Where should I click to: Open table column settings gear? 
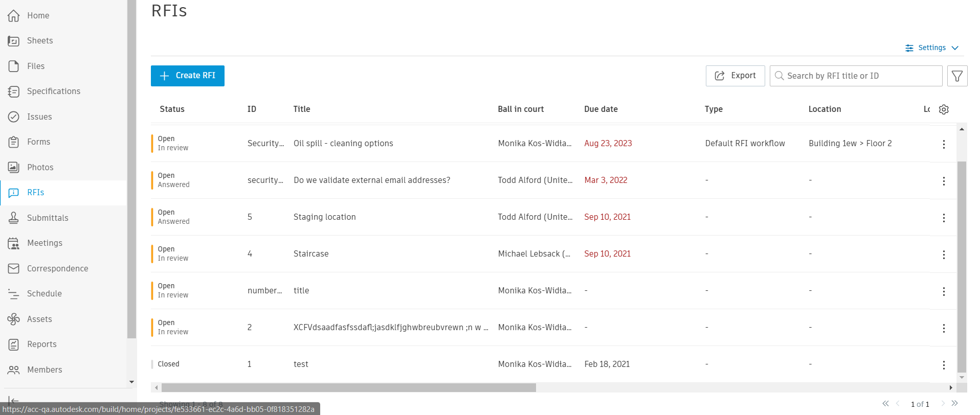click(x=944, y=109)
